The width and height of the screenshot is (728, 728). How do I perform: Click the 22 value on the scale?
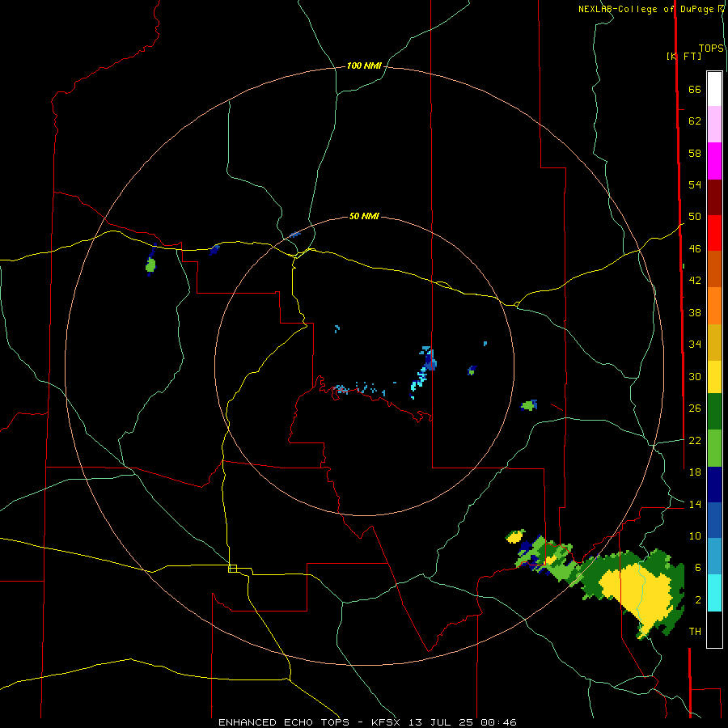pyautogui.click(x=695, y=440)
